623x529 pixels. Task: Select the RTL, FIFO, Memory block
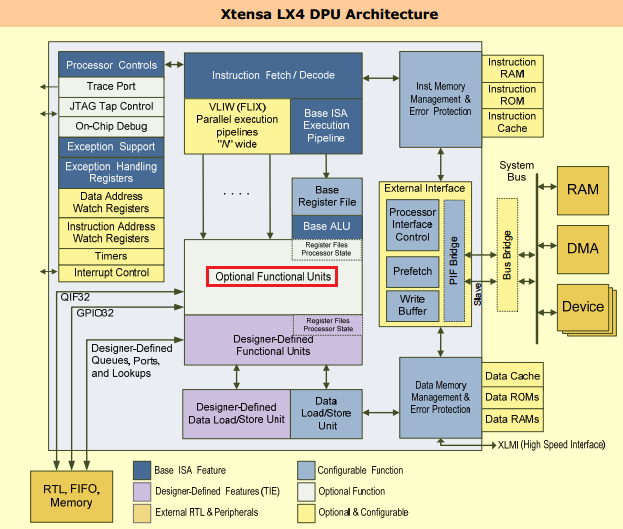tap(72, 496)
